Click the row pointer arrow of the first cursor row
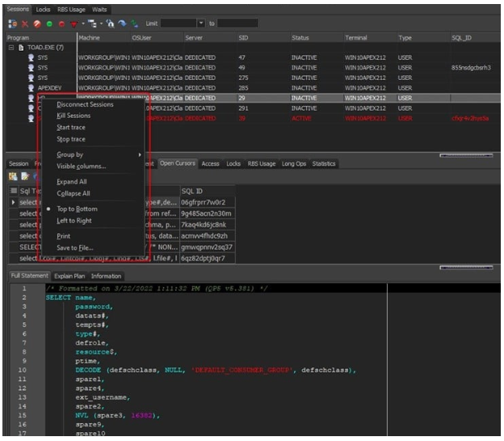The height and width of the screenshot is (441, 504). tap(13, 203)
